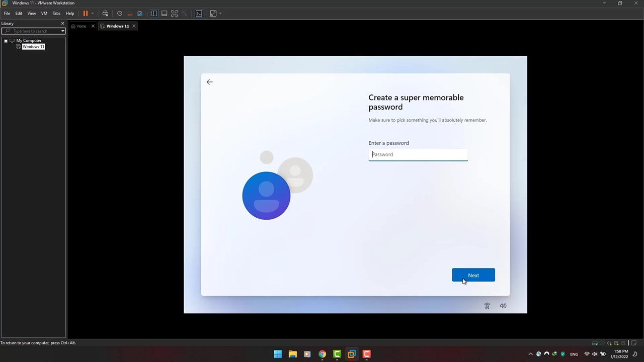This screenshot has width=644, height=362.
Task: Collapse the My Computer tree node
Action: click(6, 41)
